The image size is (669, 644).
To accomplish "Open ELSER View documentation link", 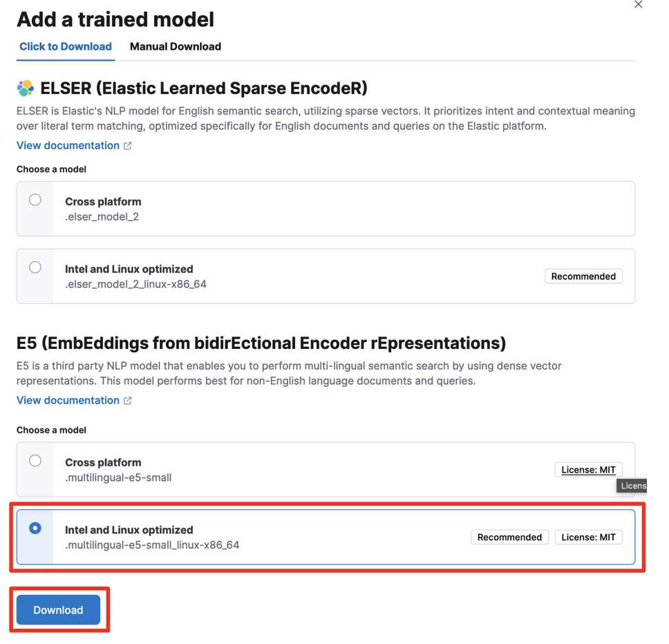I will [68, 146].
